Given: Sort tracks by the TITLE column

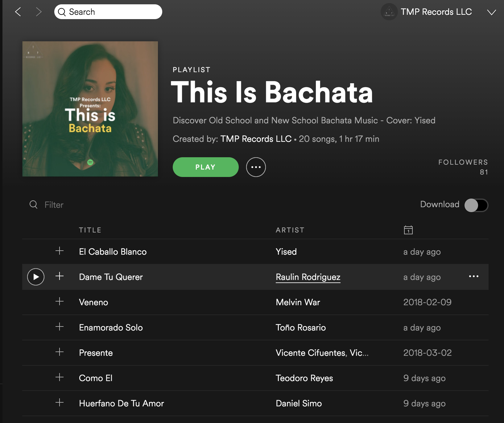Looking at the screenshot, I should coord(90,230).
